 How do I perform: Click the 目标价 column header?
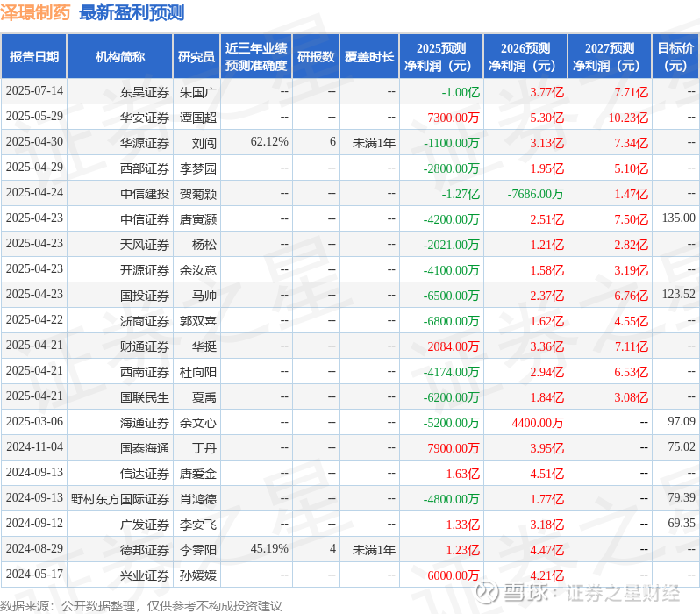click(x=676, y=57)
